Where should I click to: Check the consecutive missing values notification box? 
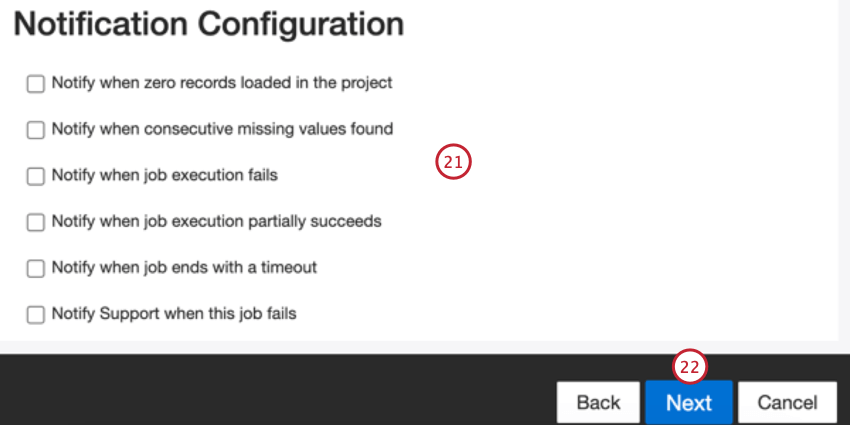tap(36, 130)
